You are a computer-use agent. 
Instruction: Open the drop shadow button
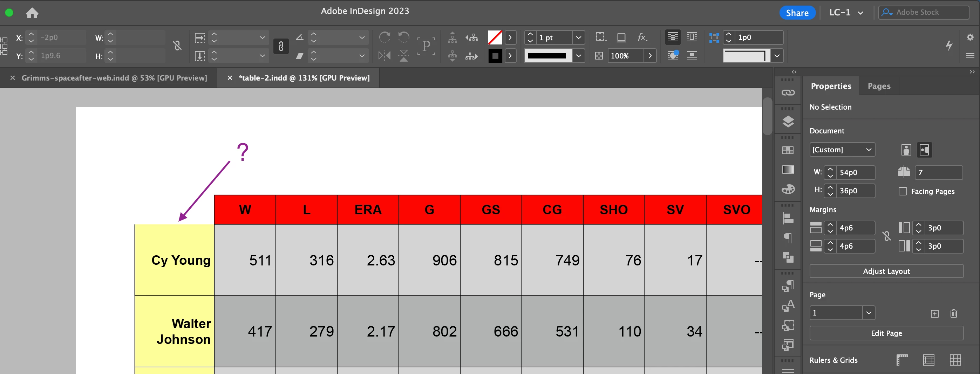pyautogui.click(x=621, y=37)
